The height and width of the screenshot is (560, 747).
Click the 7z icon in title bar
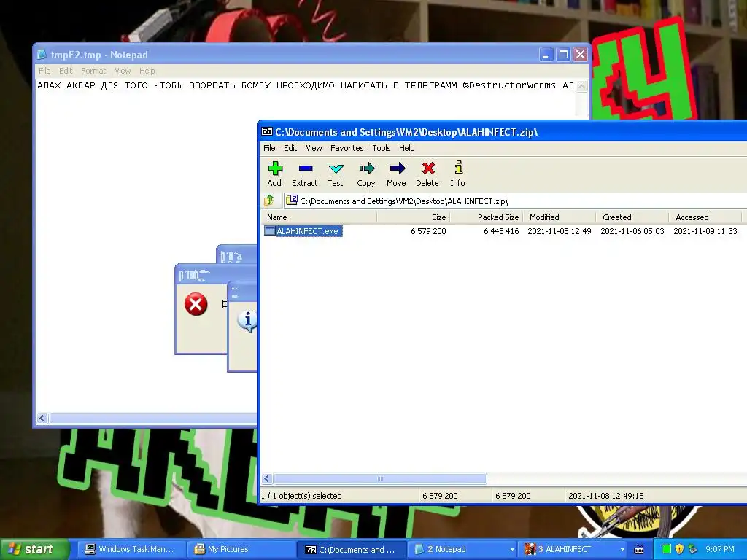pos(267,132)
